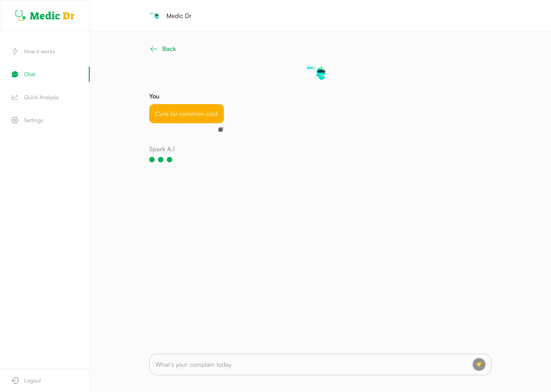Click the Hello robot mascot image
551x392 pixels.
(316, 72)
